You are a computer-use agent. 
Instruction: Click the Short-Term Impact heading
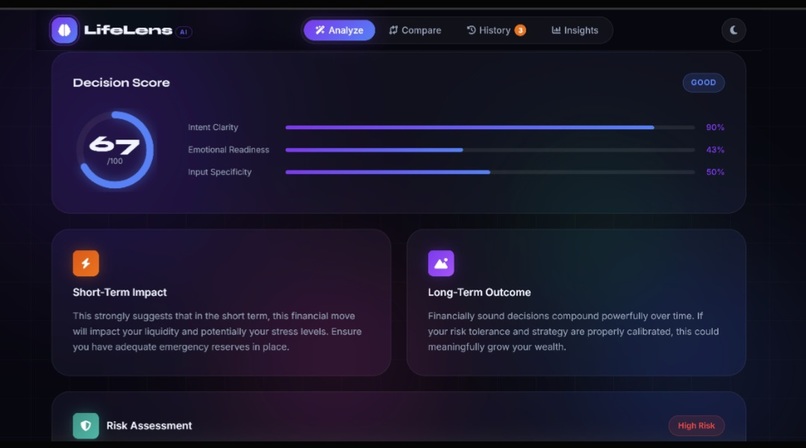(x=120, y=292)
